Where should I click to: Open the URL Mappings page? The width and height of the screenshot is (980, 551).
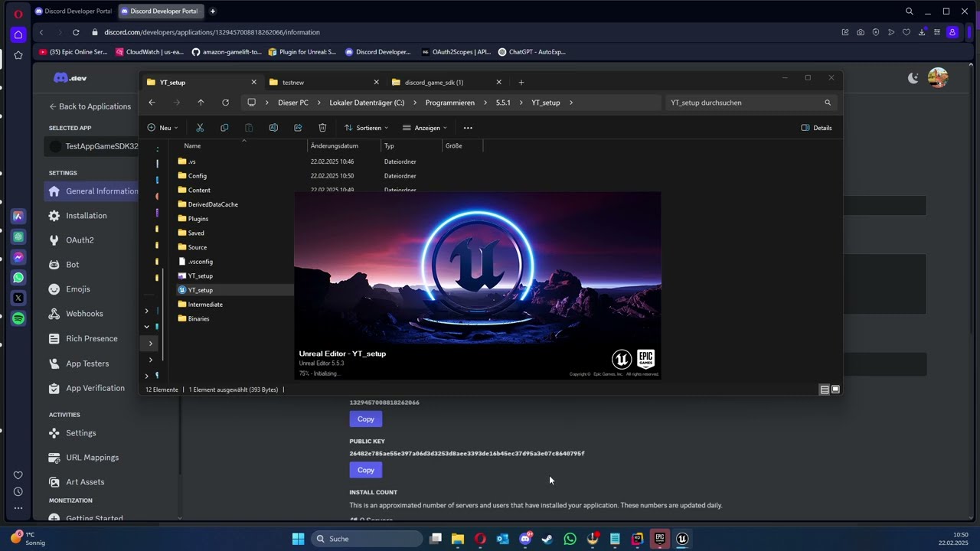(x=92, y=458)
